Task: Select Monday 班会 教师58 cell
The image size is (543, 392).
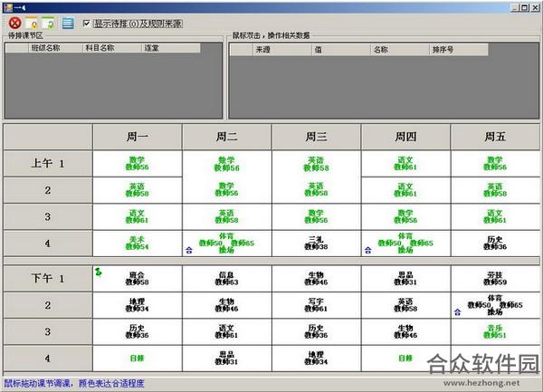Action: (x=138, y=279)
